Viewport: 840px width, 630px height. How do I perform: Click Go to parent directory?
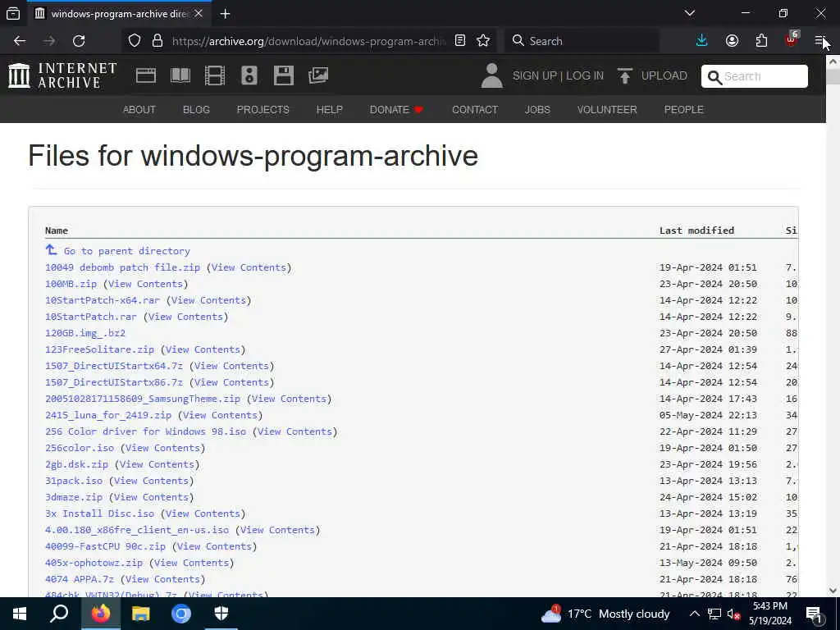coord(127,251)
